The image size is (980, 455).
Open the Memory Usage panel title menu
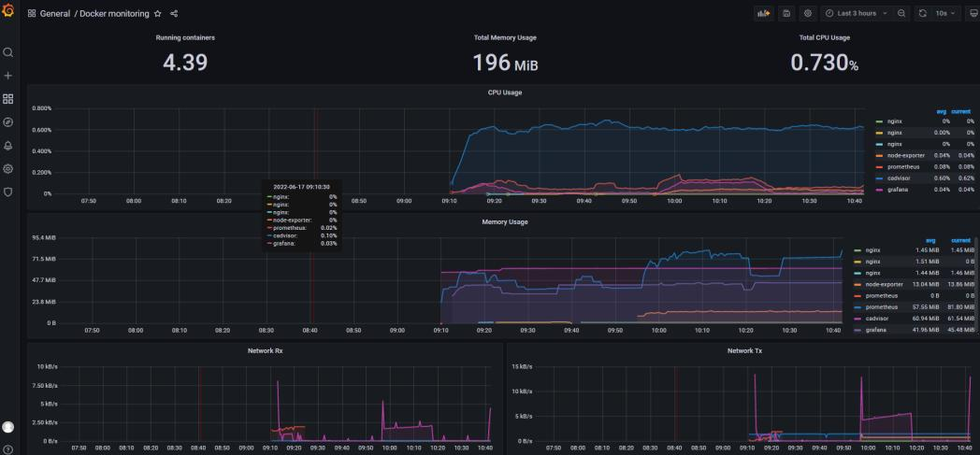(505, 221)
